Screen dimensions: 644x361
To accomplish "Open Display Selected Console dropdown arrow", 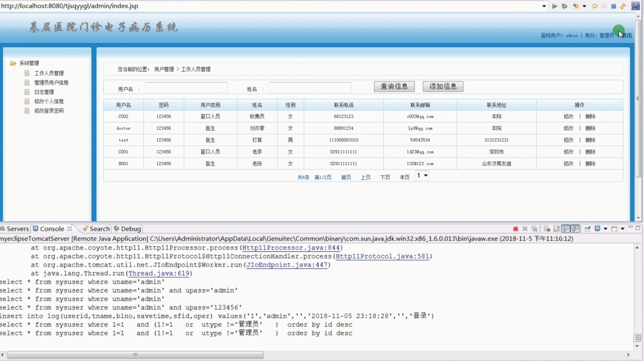I will [605, 229].
